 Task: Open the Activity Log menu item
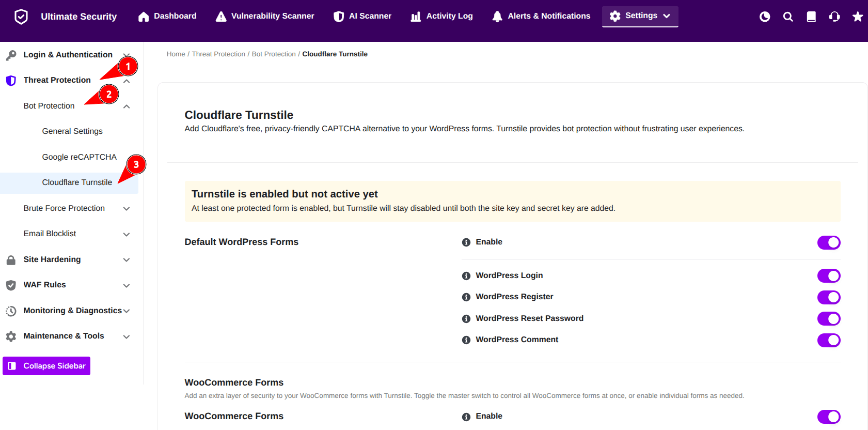coord(441,17)
